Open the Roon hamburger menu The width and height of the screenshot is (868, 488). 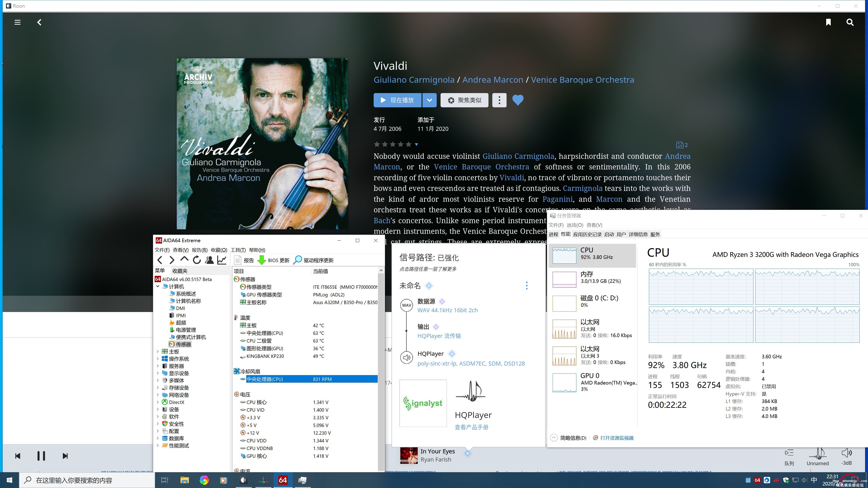point(18,22)
